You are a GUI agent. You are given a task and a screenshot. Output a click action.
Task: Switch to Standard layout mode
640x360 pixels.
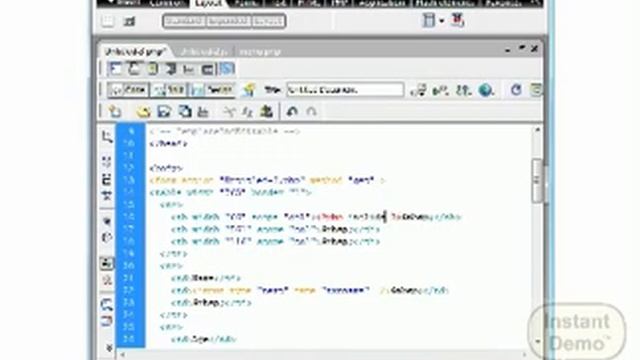[x=184, y=21]
